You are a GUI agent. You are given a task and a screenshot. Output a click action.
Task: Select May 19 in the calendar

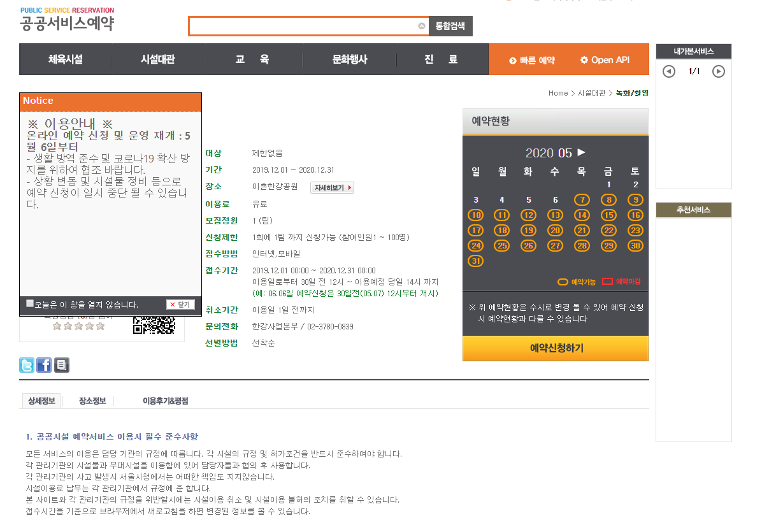[529, 230]
